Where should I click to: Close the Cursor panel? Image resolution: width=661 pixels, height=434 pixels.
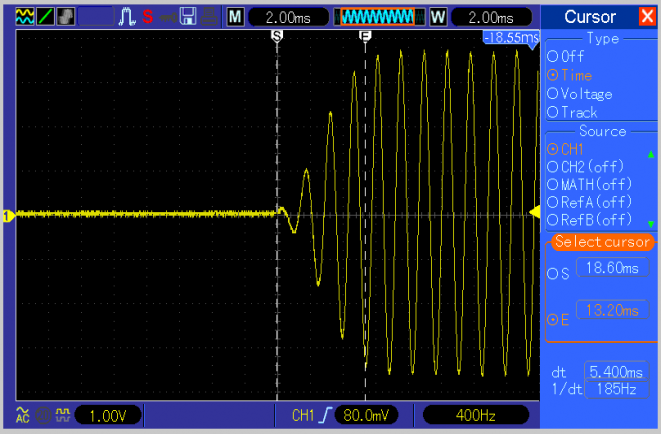[x=646, y=17]
